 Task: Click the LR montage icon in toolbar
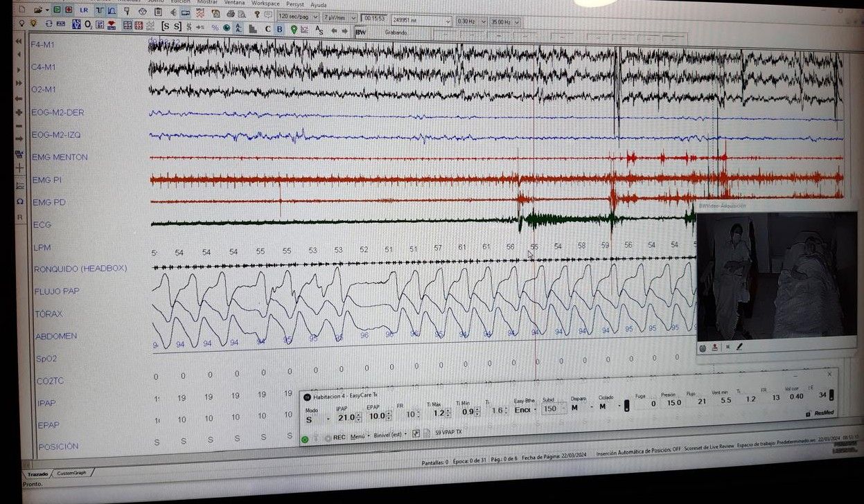coord(84,10)
